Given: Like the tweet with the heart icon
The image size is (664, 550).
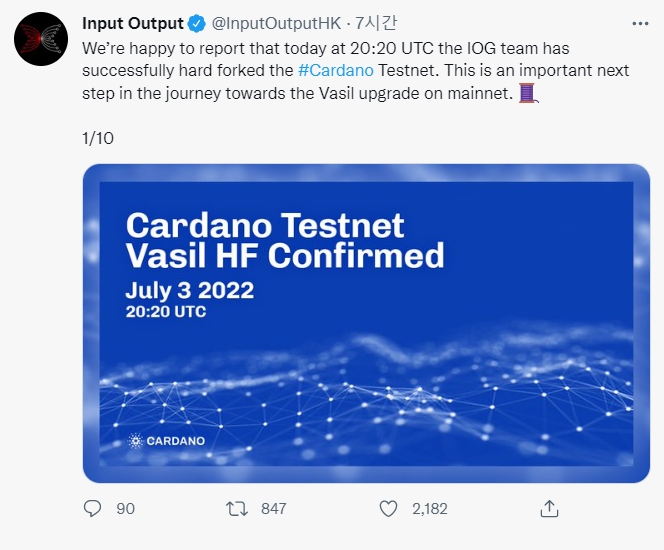Looking at the screenshot, I should click(389, 509).
